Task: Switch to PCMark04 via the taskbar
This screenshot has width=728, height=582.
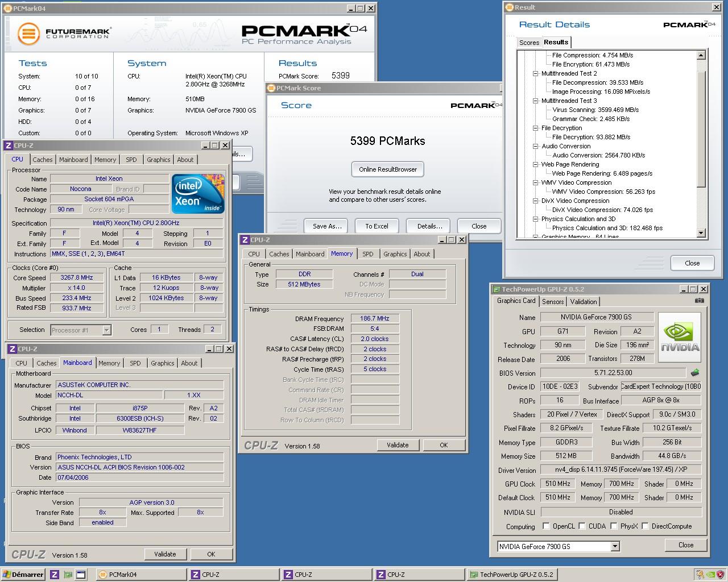Action: (141, 575)
